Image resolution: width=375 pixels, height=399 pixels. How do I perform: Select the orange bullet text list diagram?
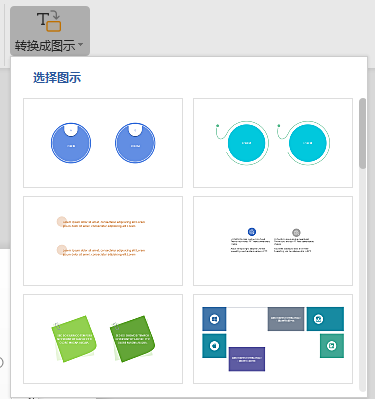[103, 241]
